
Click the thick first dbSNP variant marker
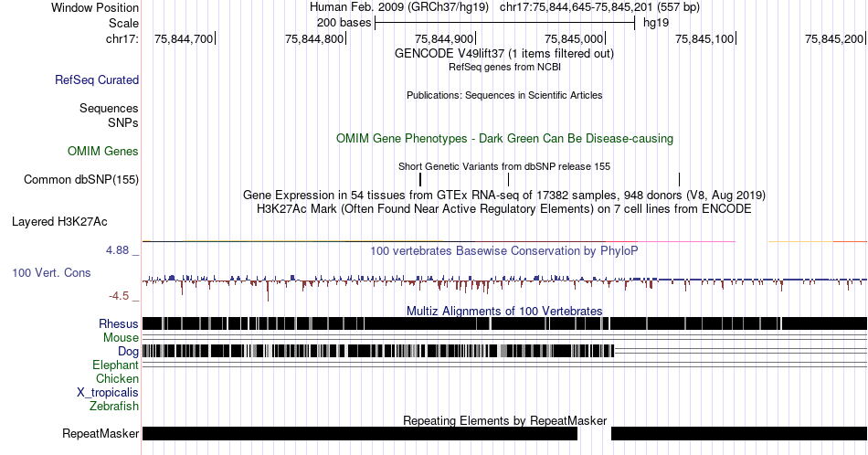point(420,179)
